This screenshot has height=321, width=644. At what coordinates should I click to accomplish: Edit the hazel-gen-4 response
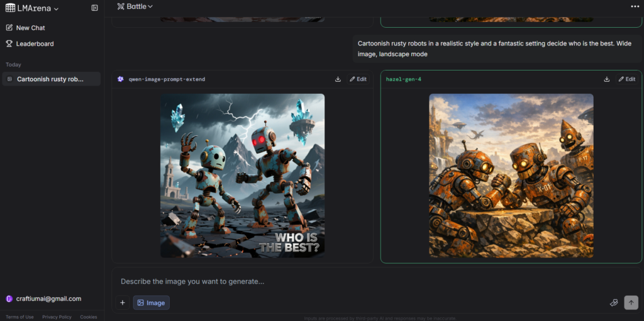(x=626, y=79)
